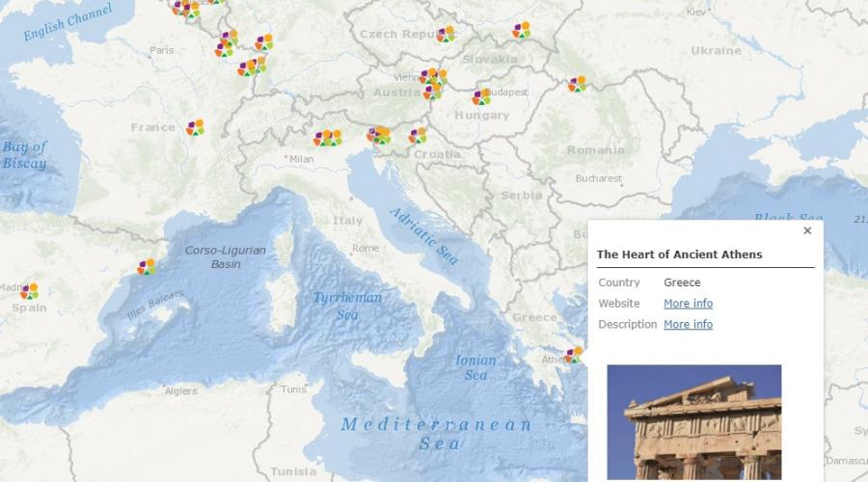Click the heritage marker near Madrid, Spain
This screenshot has height=482, width=868.
(29, 291)
